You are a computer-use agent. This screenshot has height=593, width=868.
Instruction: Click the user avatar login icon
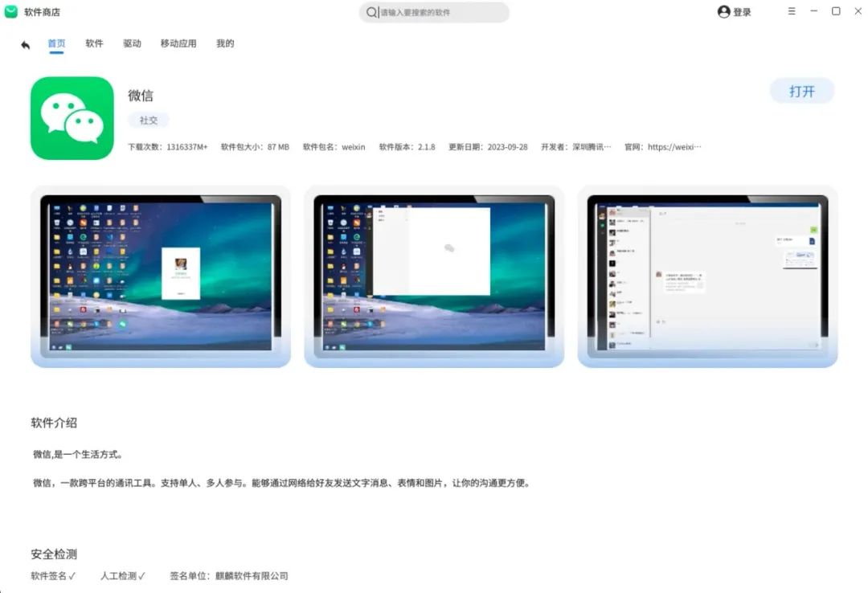point(723,12)
